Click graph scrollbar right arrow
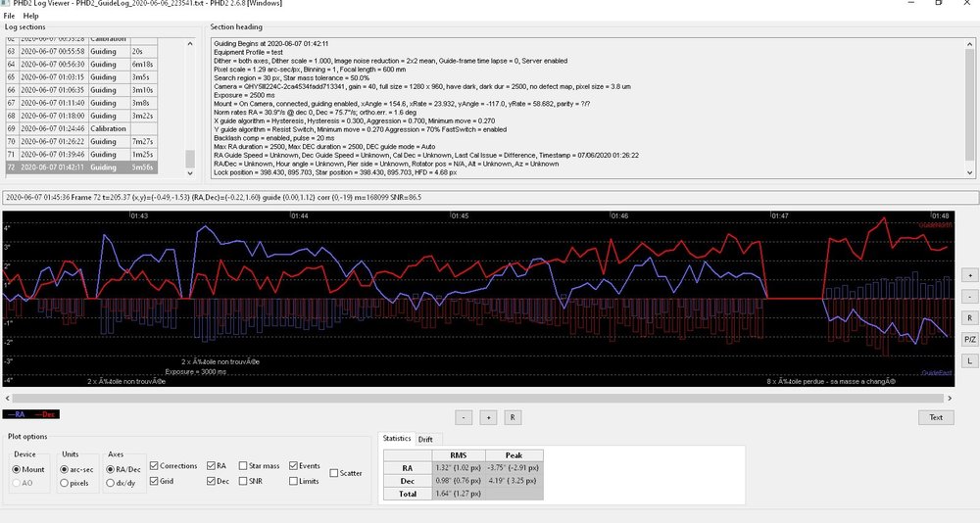Screen dimensions: 980x523 [x=950, y=398]
